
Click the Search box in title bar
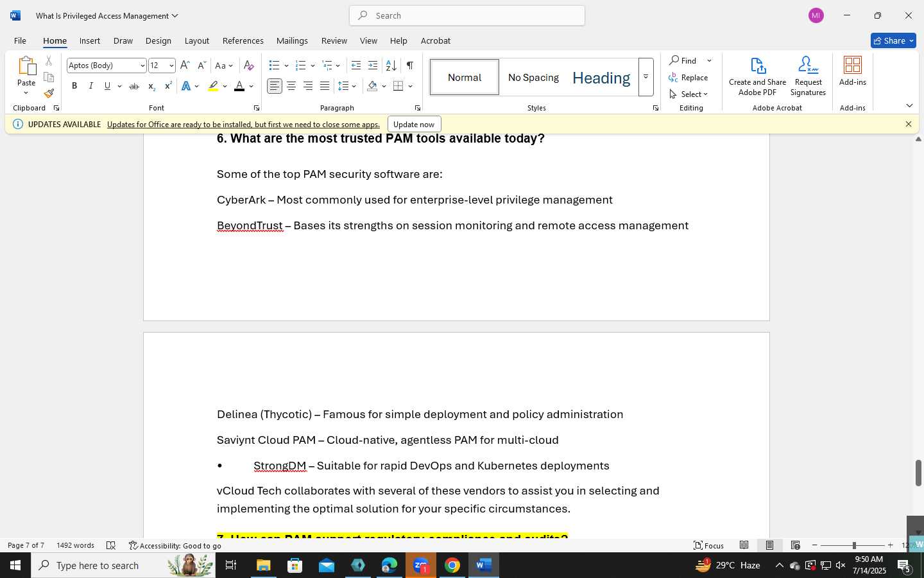(467, 15)
